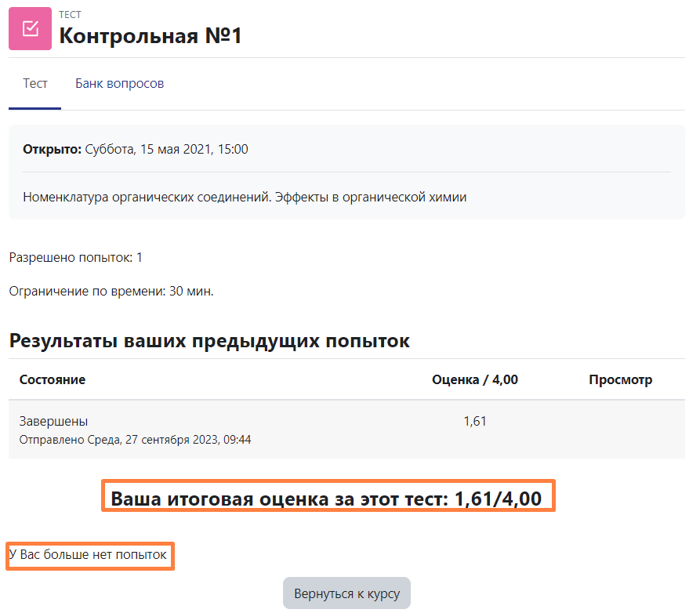Select the Открыто date line

(136, 149)
